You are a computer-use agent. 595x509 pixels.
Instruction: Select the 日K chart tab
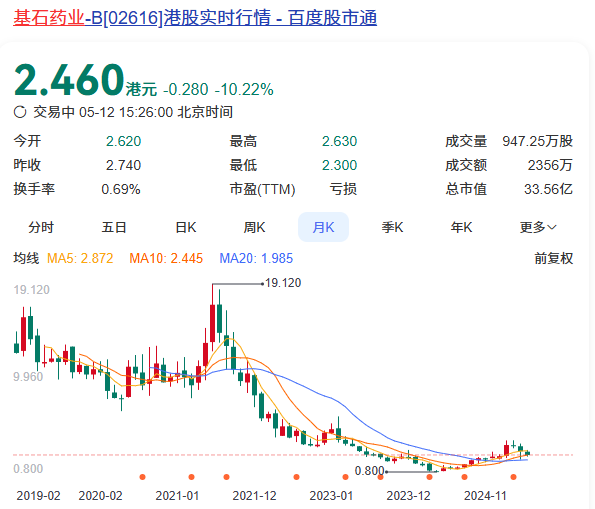[186, 227]
